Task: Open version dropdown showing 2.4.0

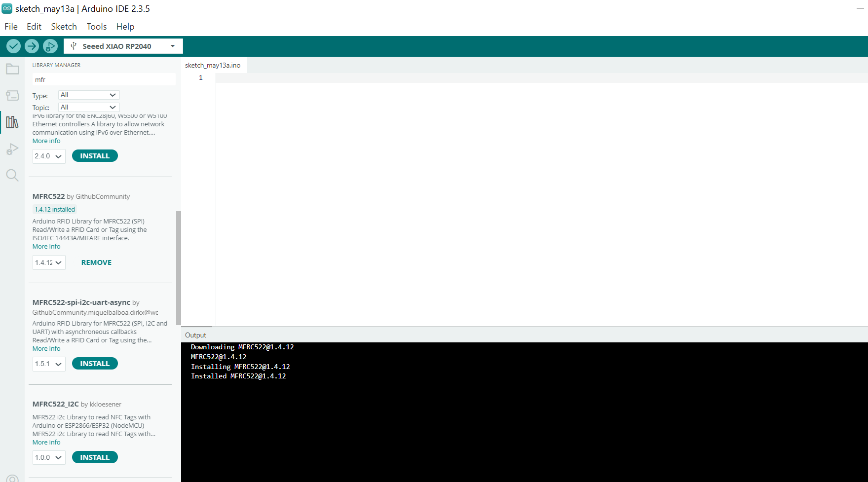Action: tap(49, 156)
